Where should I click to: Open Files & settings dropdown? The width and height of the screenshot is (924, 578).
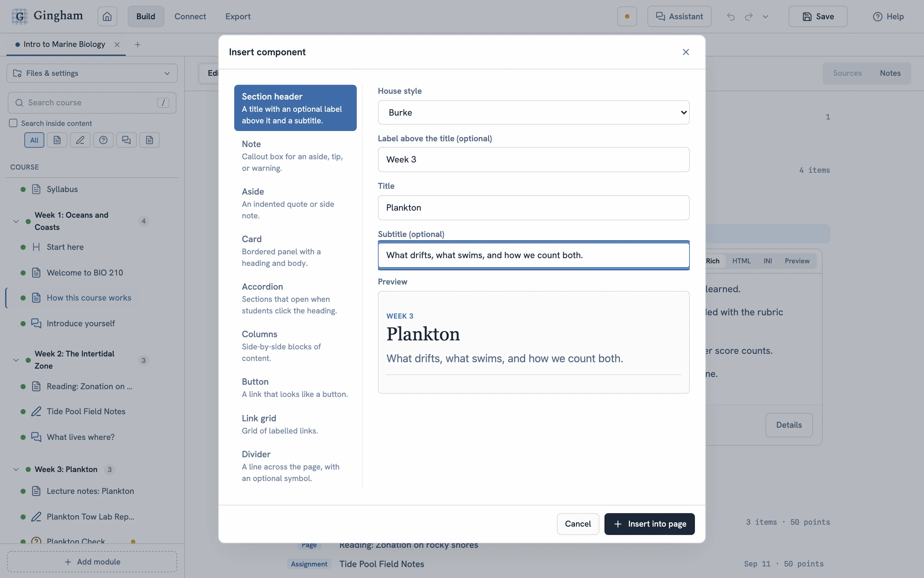click(92, 73)
